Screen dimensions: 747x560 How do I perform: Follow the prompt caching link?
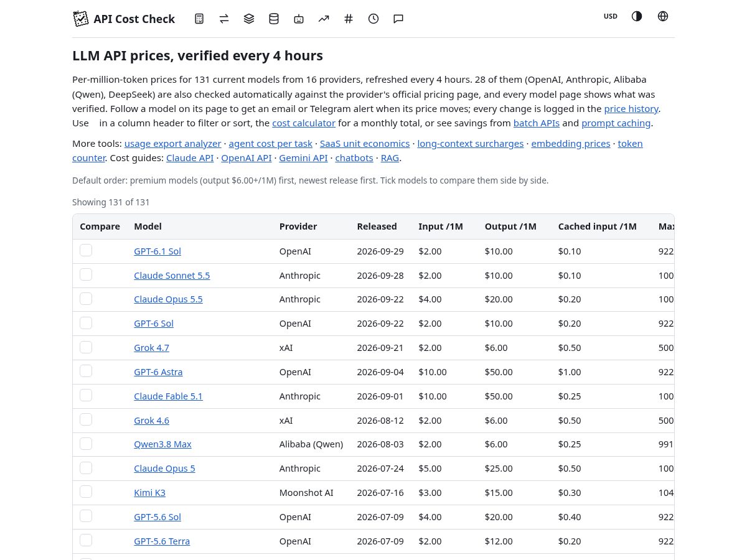[616, 123]
